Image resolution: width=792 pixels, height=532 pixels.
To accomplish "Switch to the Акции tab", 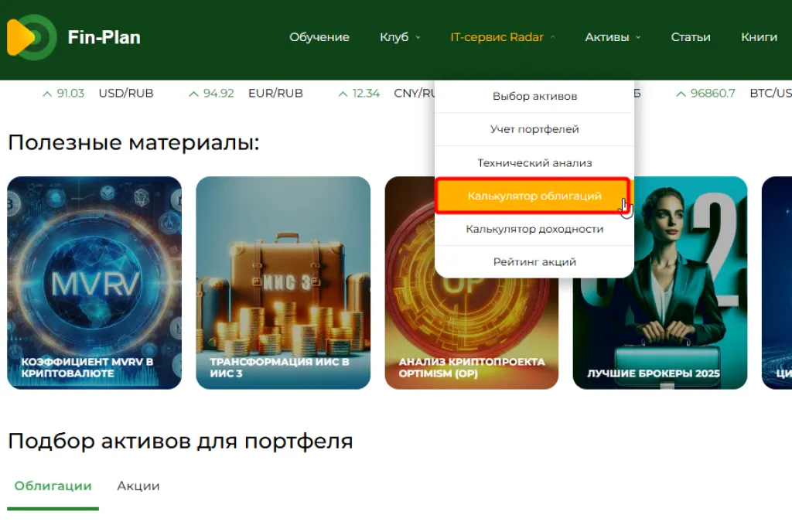I will 138,486.
